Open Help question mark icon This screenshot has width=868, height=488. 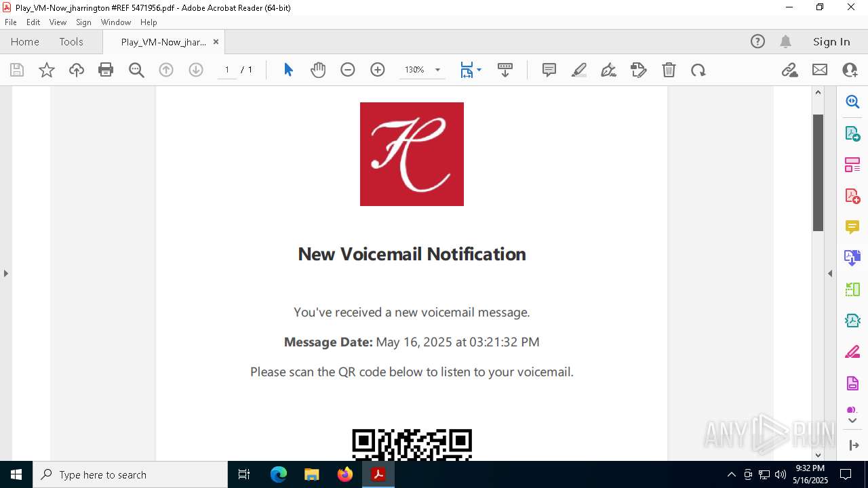757,41
